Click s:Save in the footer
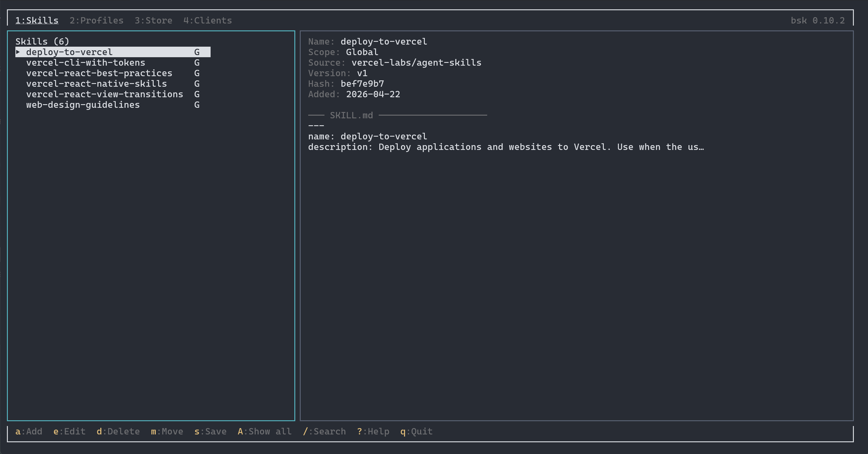 (x=210, y=431)
